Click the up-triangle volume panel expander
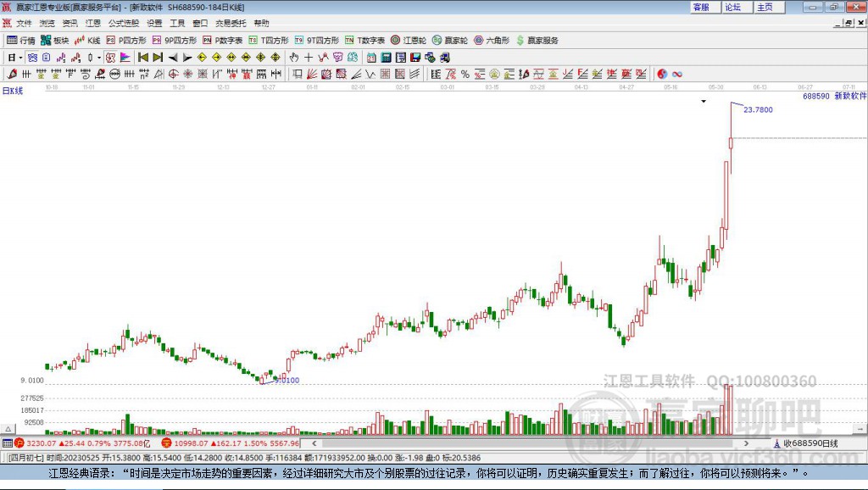Image resolution: width=868 pixels, height=490 pixels. [8, 429]
